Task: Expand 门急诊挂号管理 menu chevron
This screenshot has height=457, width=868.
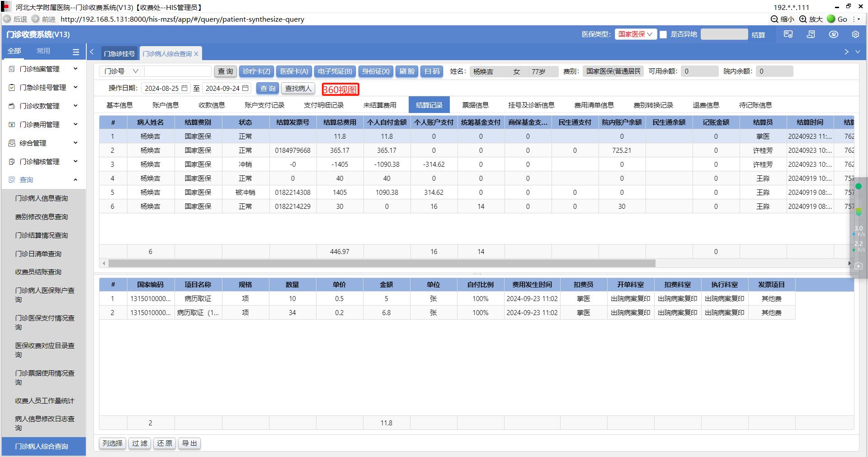Action: coord(75,87)
